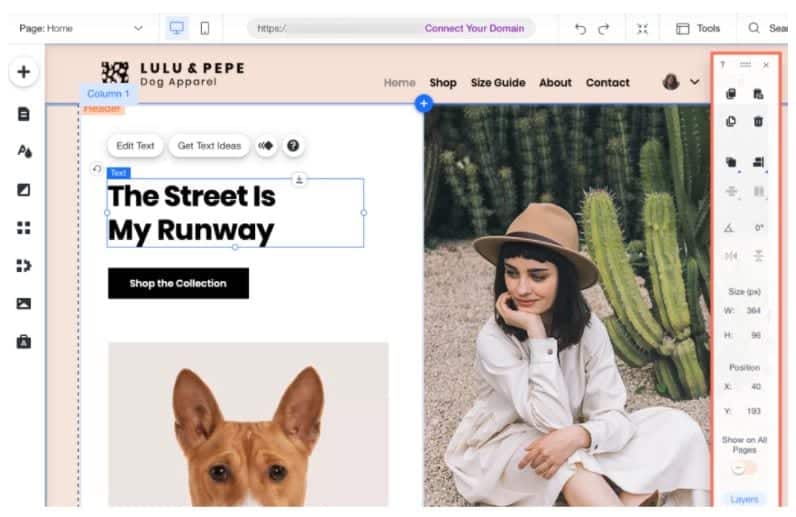This screenshot has width=796, height=517.
Task: Click the help icon next to text options
Action: (293, 146)
